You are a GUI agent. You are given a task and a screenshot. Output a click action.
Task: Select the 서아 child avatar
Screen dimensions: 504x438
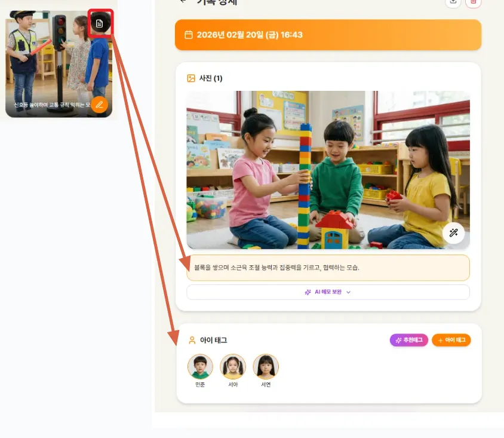coord(233,367)
